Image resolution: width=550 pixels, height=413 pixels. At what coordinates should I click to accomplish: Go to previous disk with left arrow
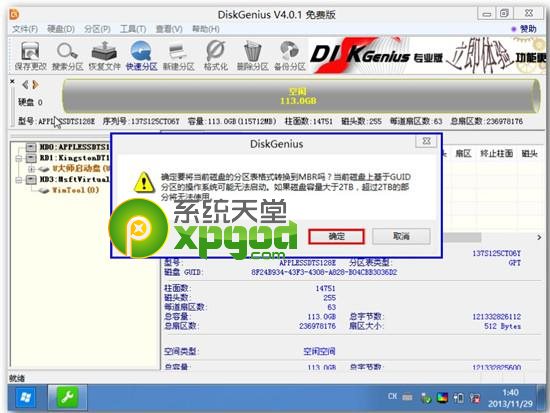[25, 85]
